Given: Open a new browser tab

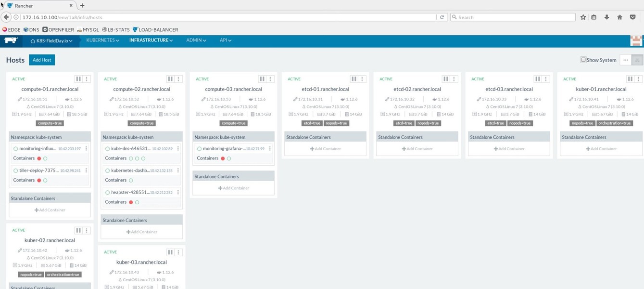Looking at the screenshot, I should coord(82,5).
